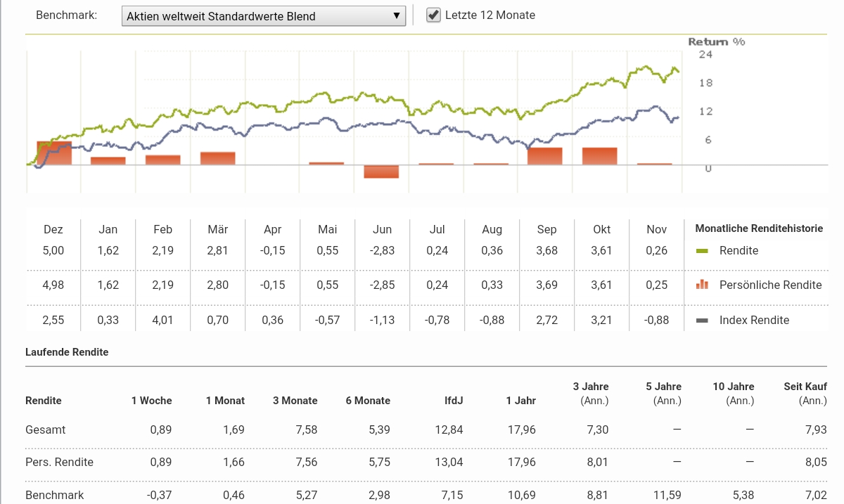Click the negative June bar in chart
This screenshot has height=504, width=844.
click(x=381, y=172)
